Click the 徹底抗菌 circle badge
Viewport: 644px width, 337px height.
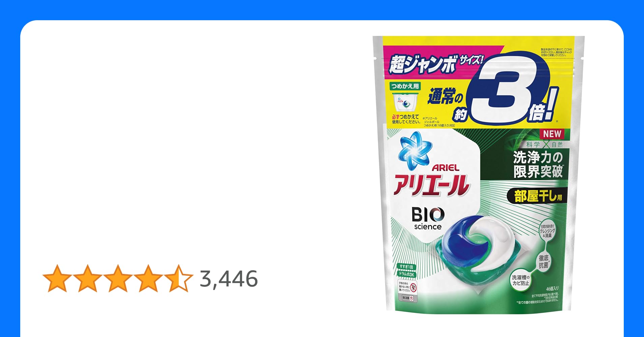tap(544, 261)
